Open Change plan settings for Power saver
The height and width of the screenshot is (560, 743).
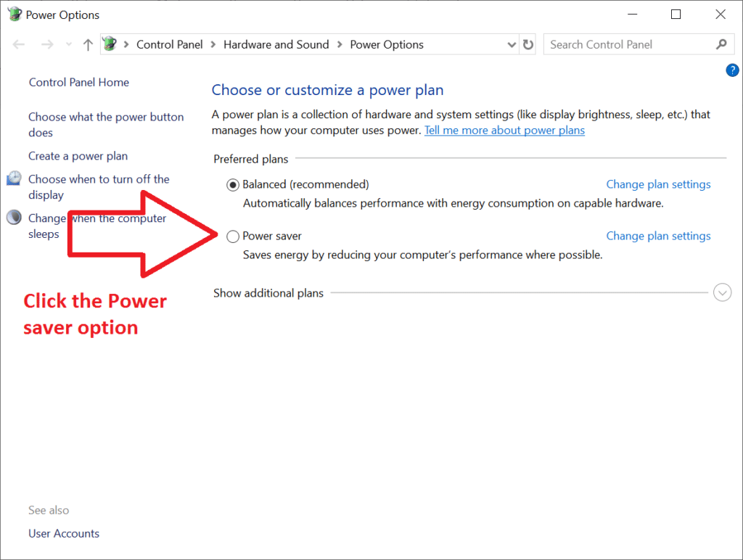pyautogui.click(x=658, y=236)
